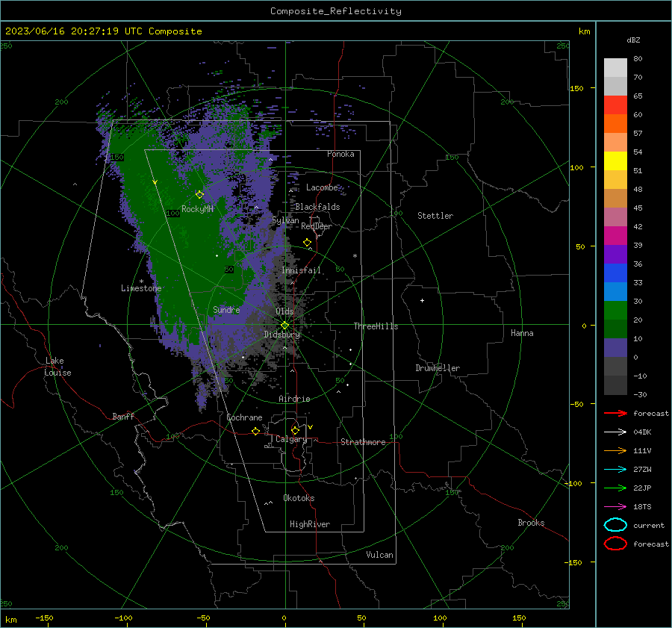Click the yellow diamond marker near Cochrane
The image size is (672, 628).
pos(255,431)
